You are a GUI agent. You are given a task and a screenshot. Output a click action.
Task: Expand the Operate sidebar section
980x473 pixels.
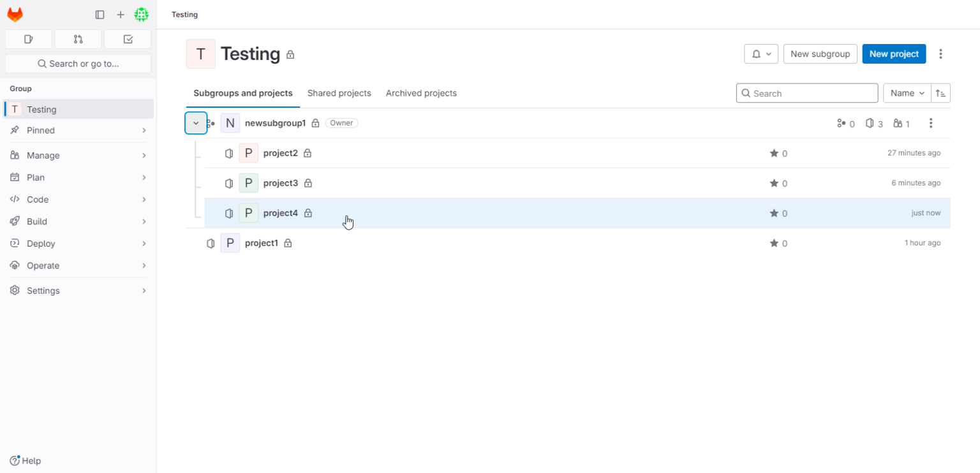(x=78, y=265)
